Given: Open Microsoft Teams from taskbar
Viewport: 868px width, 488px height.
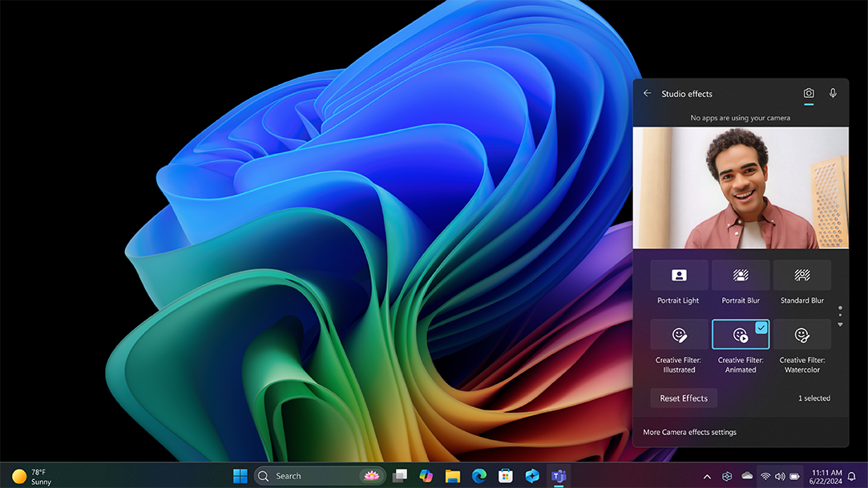Looking at the screenshot, I should tap(559, 476).
